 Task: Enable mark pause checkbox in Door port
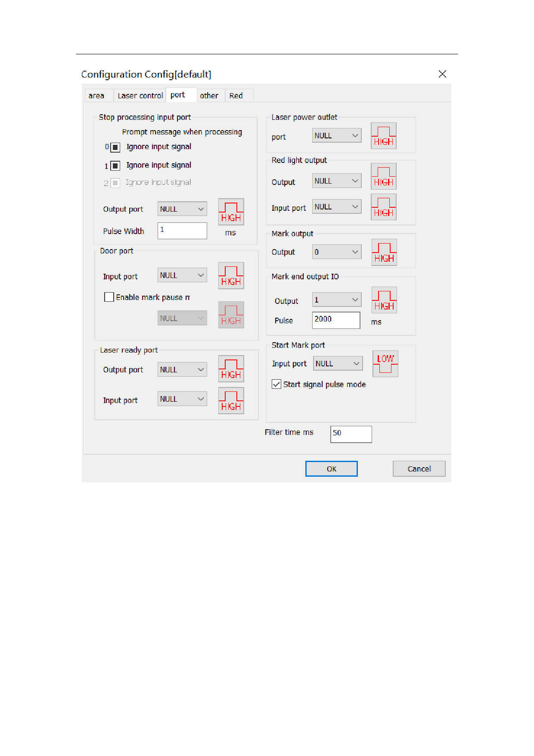(109, 297)
